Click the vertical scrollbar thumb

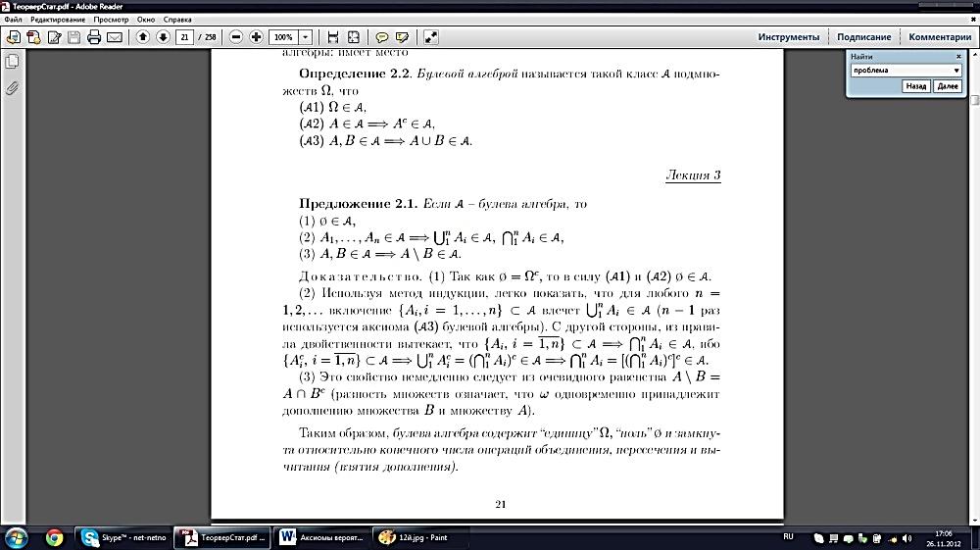coord(975,100)
